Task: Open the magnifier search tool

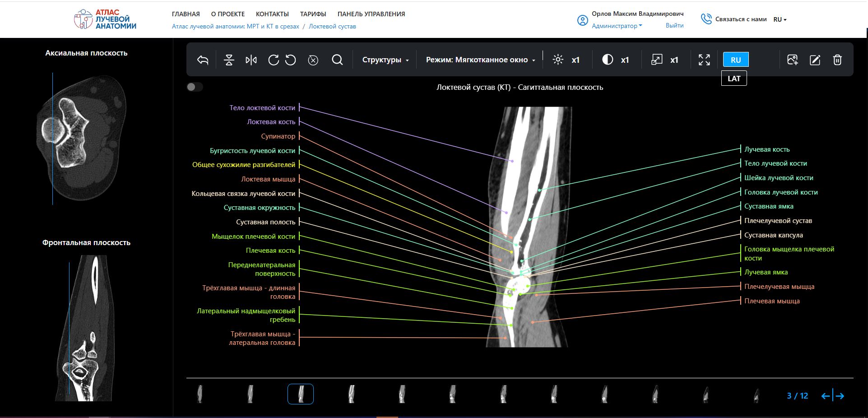Action: click(x=337, y=60)
